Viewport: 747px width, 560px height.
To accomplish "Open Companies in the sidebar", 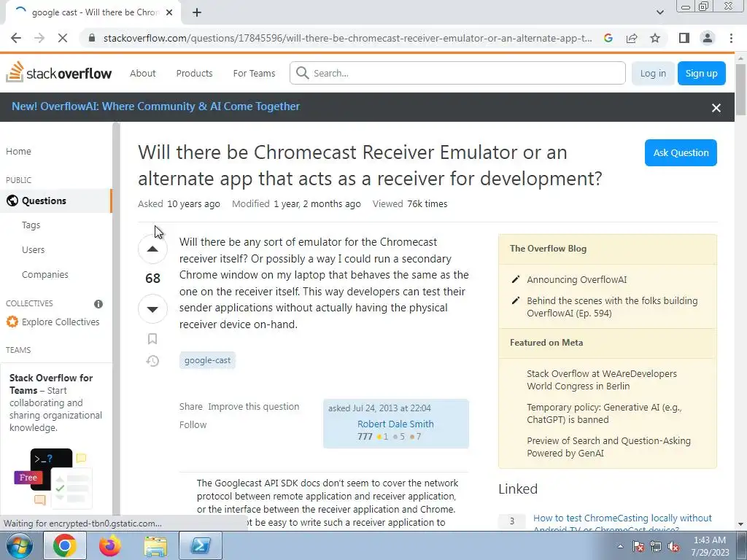I will click(45, 275).
